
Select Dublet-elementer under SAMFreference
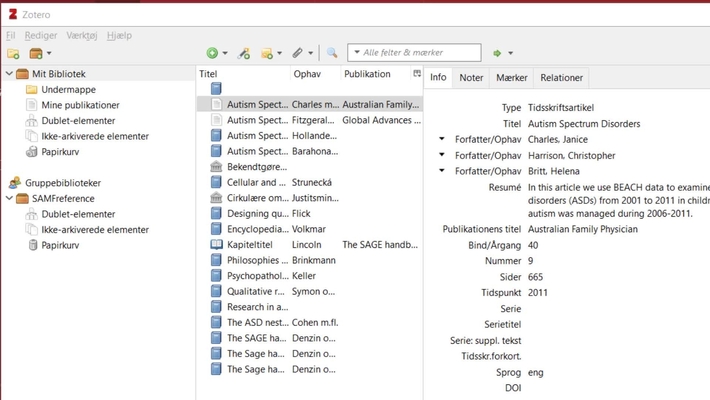click(78, 214)
